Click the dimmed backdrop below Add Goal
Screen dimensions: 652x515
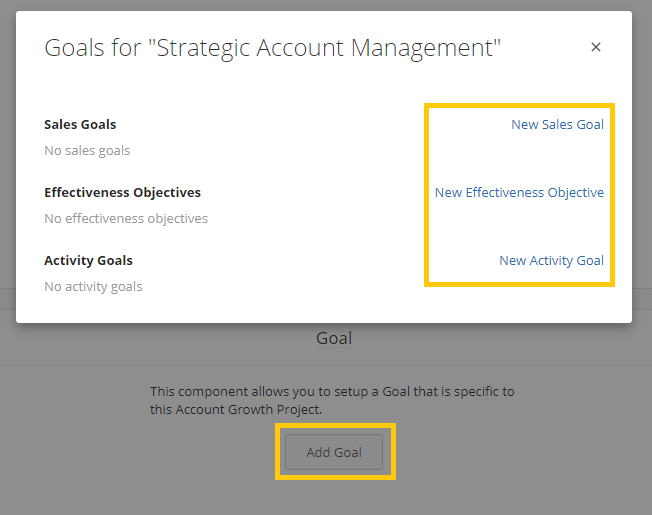[x=334, y=498]
